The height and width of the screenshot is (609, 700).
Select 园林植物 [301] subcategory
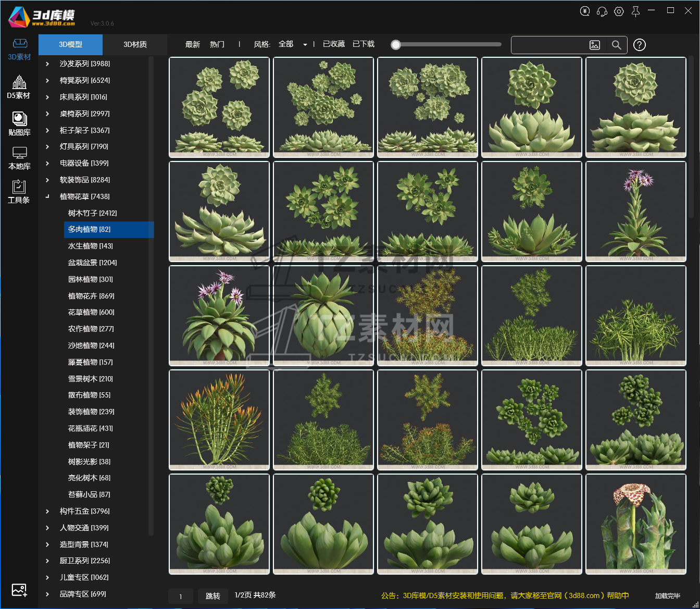tap(90, 280)
